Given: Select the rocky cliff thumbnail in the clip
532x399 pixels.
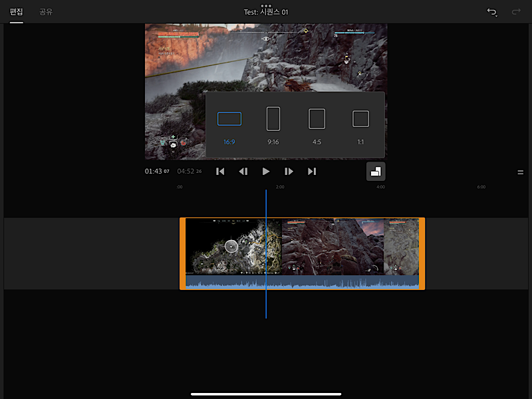Looking at the screenshot, I should (x=332, y=247).
